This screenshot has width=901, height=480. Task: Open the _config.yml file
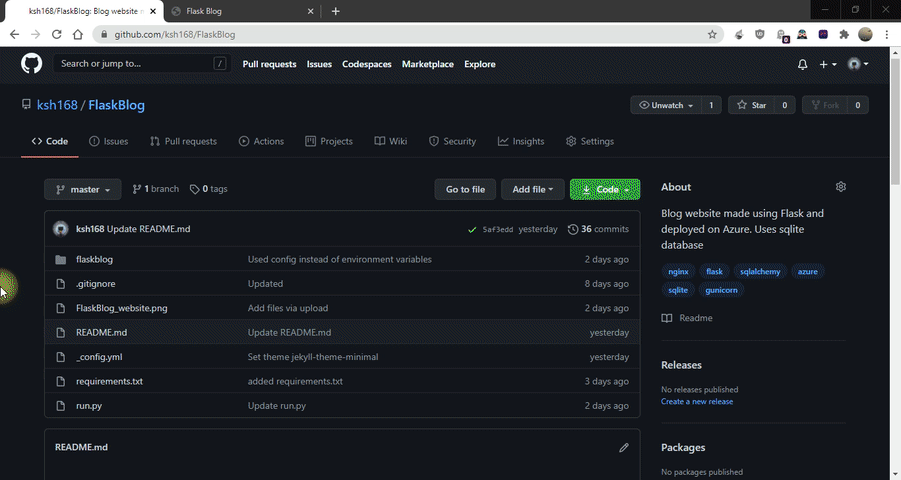(99, 357)
